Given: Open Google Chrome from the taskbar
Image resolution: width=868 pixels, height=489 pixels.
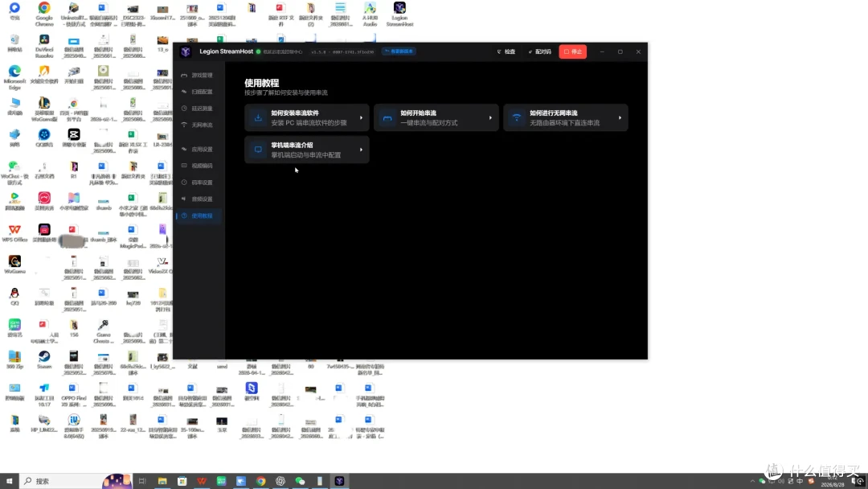Looking at the screenshot, I should (260, 481).
